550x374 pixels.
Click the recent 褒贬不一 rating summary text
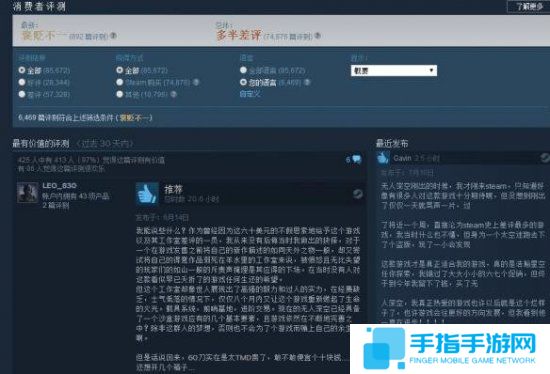point(43,35)
